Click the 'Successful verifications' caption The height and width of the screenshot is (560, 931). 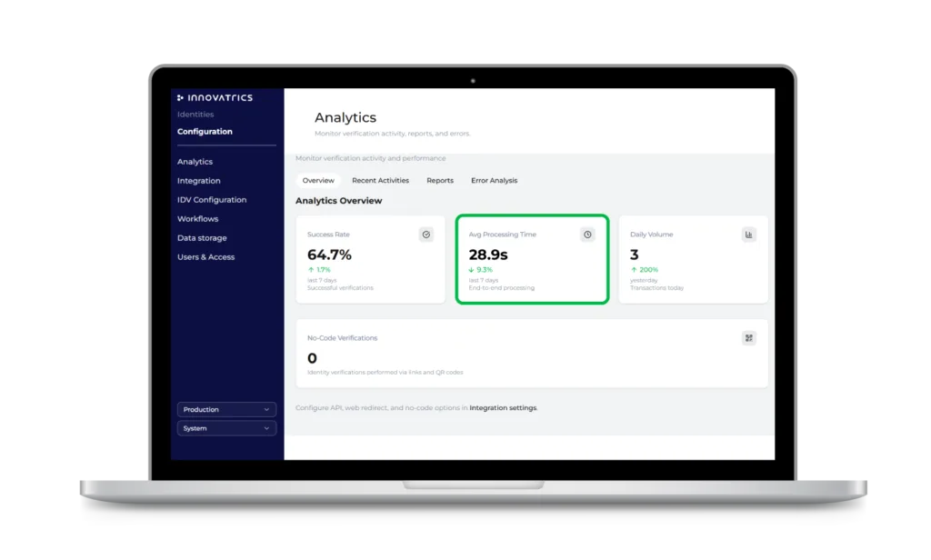point(340,288)
